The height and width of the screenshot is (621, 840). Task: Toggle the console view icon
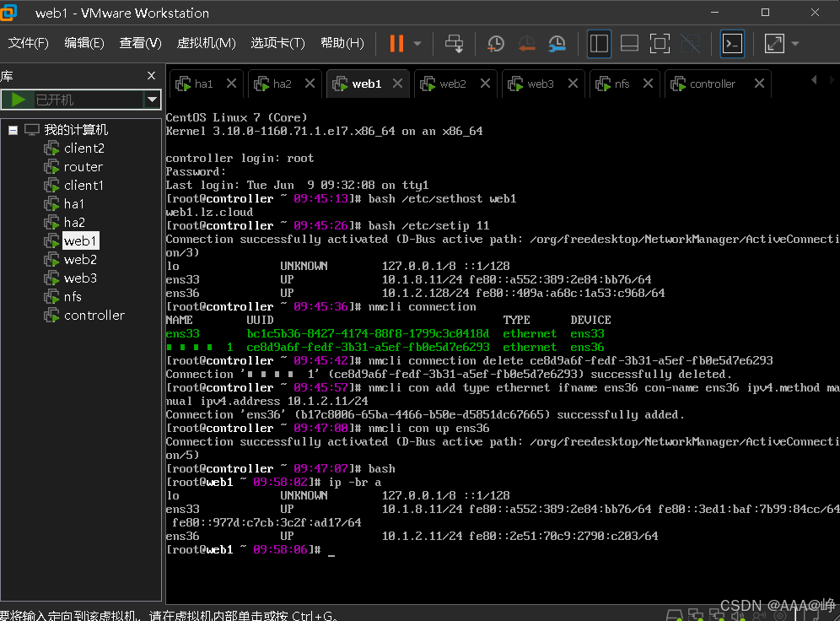(732, 43)
